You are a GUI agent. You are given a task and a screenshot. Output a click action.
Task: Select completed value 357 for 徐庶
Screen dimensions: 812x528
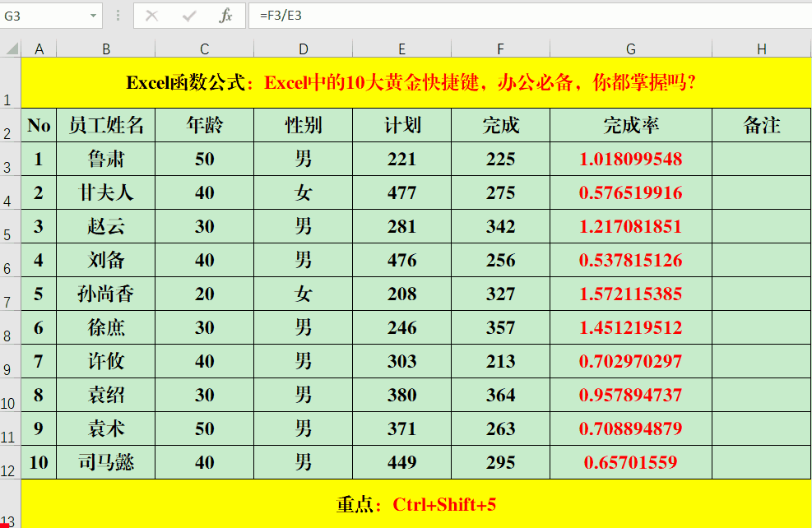pos(501,327)
